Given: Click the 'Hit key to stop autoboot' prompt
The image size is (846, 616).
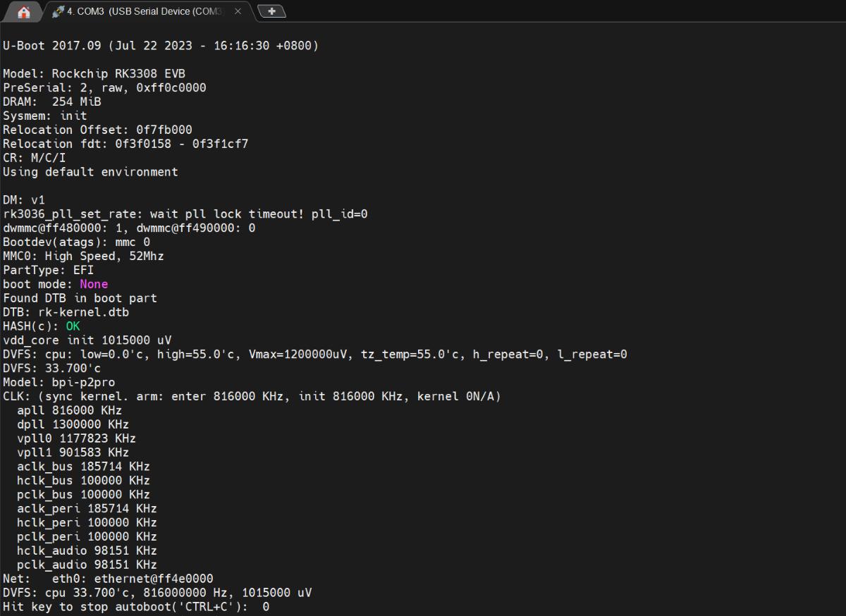Looking at the screenshot, I should tap(136, 607).
